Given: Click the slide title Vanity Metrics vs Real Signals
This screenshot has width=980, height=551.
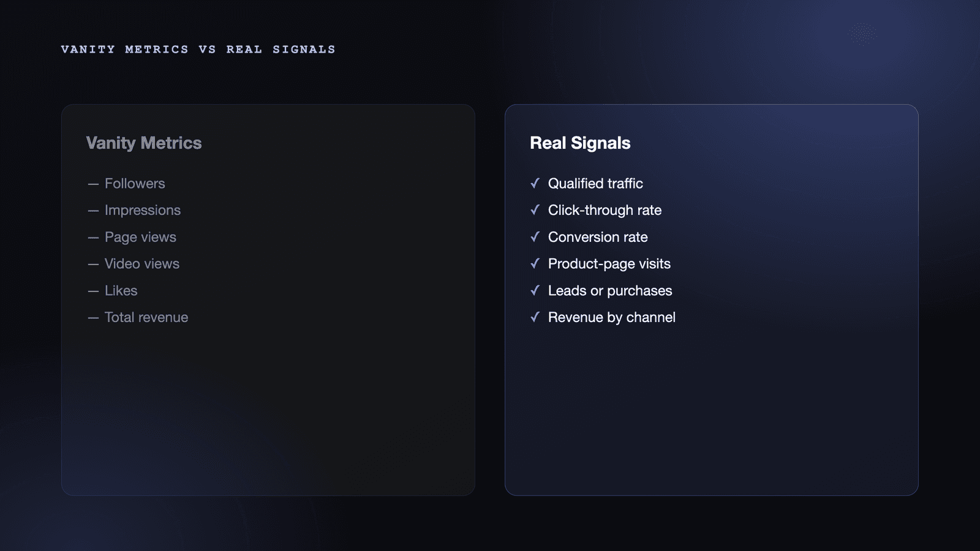Looking at the screenshot, I should tap(198, 50).
